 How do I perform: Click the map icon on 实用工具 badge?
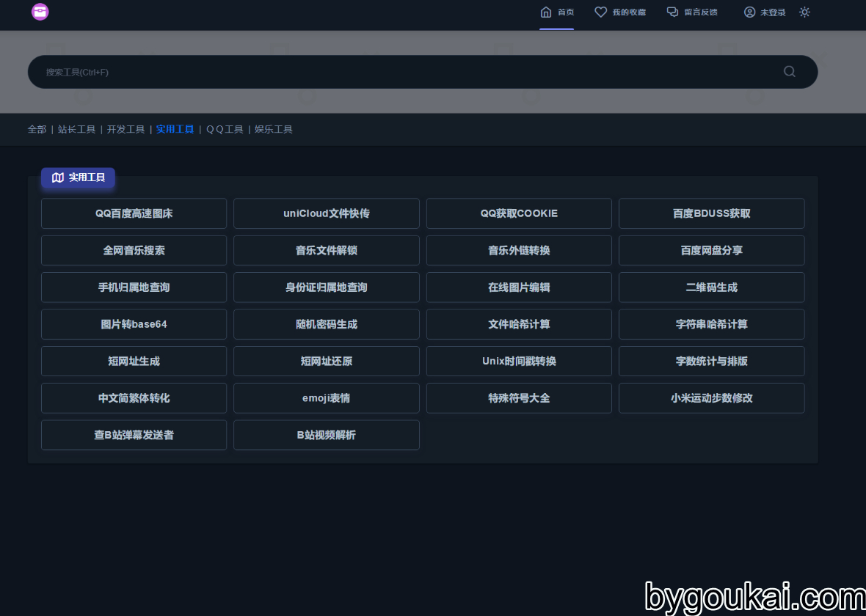pyautogui.click(x=58, y=177)
